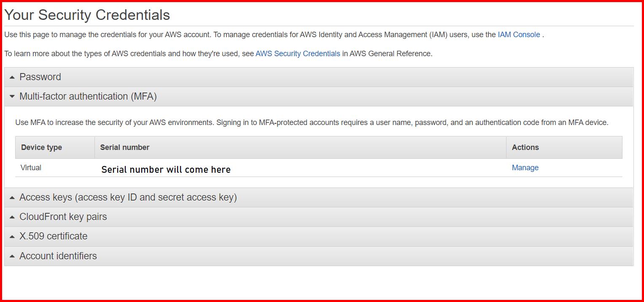Click the arrow icon beside CloudFront key pairs
644x302 pixels.
pos(11,217)
